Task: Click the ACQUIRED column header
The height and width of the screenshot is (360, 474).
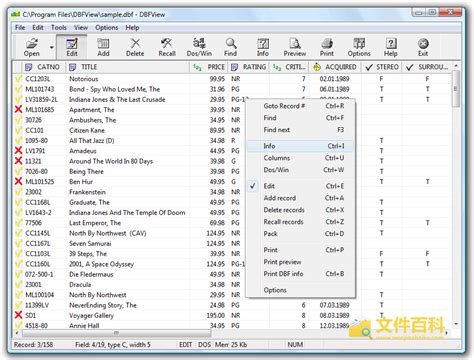Action: click(x=335, y=67)
